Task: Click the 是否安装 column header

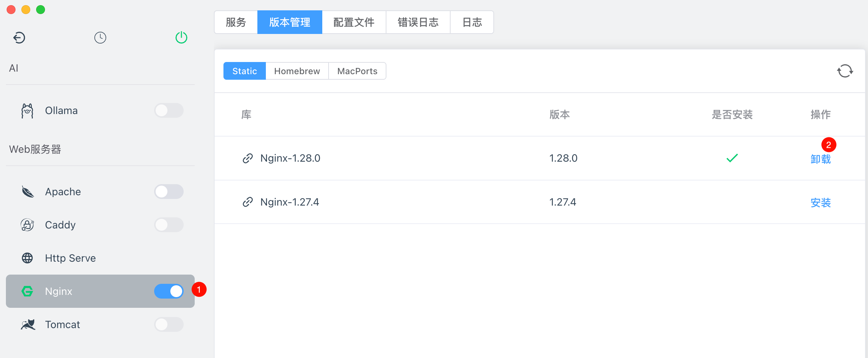Action: coord(732,114)
